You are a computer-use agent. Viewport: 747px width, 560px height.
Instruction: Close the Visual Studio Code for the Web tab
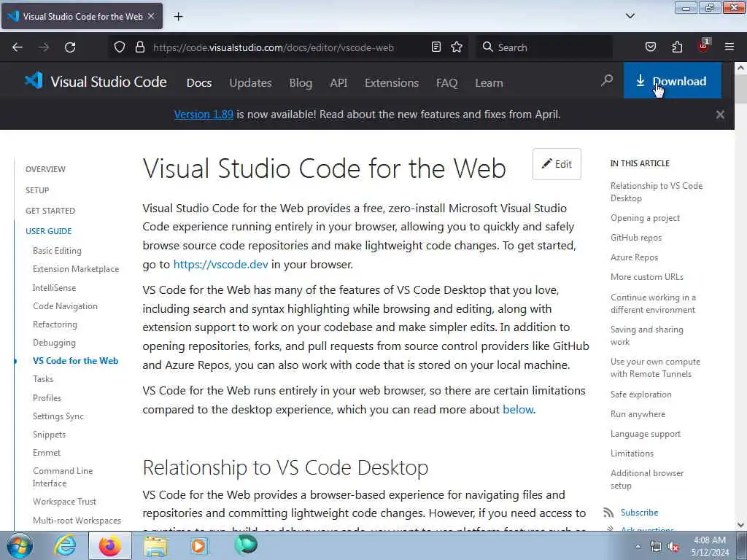(x=151, y=16)
